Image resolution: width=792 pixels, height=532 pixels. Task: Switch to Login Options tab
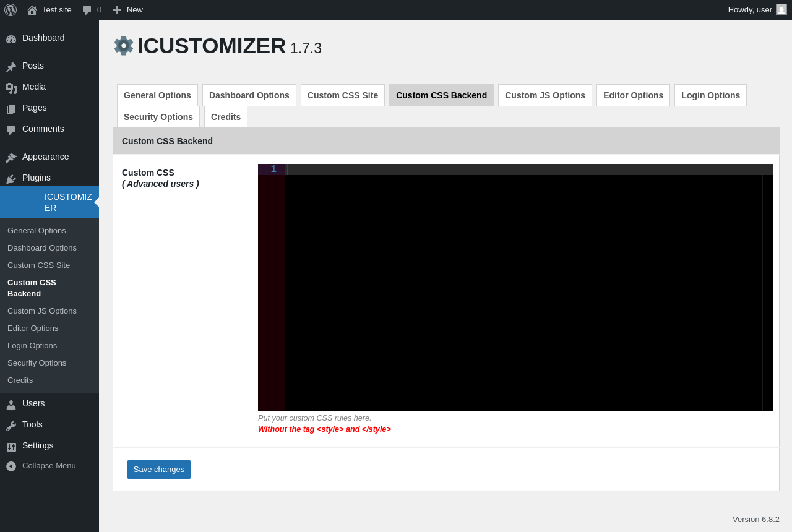point(710,95)
